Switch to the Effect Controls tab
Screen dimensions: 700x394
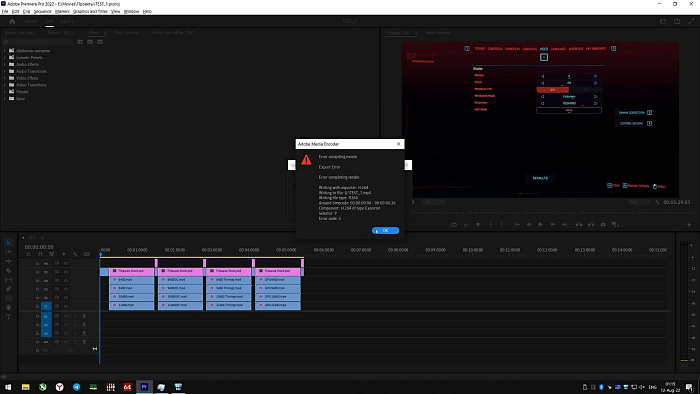(x=126, y=33)
